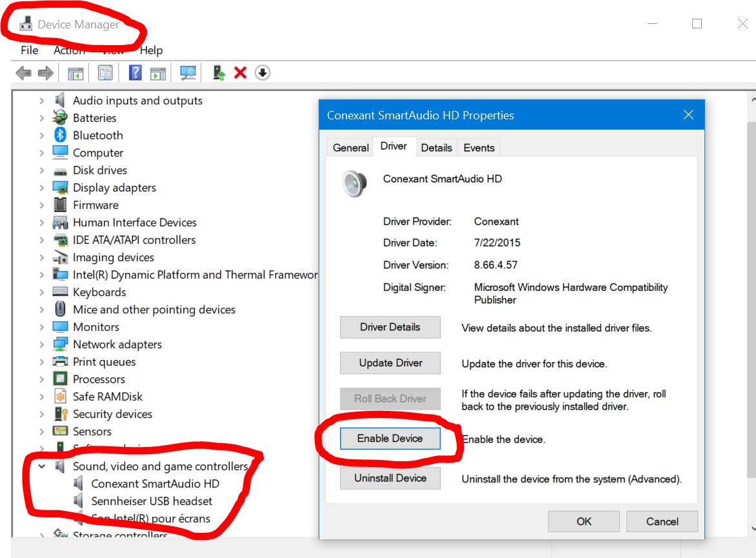
Task: Switch to the Driver tab
Action: click(393, 146)
